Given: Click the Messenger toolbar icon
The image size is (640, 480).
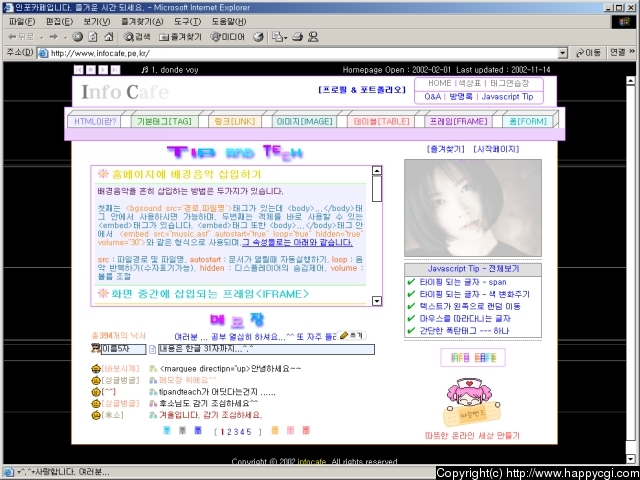Looking at the screenshot, I should click(313, 37).
